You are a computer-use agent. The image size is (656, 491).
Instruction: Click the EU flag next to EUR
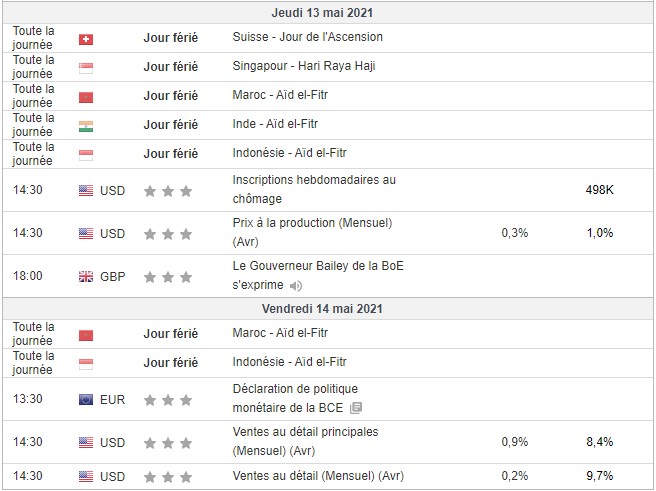[x=85, y=399]
